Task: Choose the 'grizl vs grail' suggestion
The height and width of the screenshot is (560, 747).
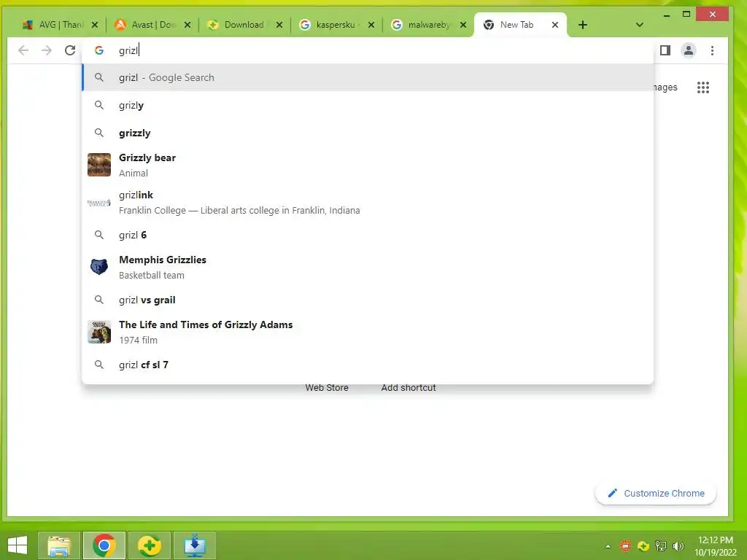Action: click(368, 300)
